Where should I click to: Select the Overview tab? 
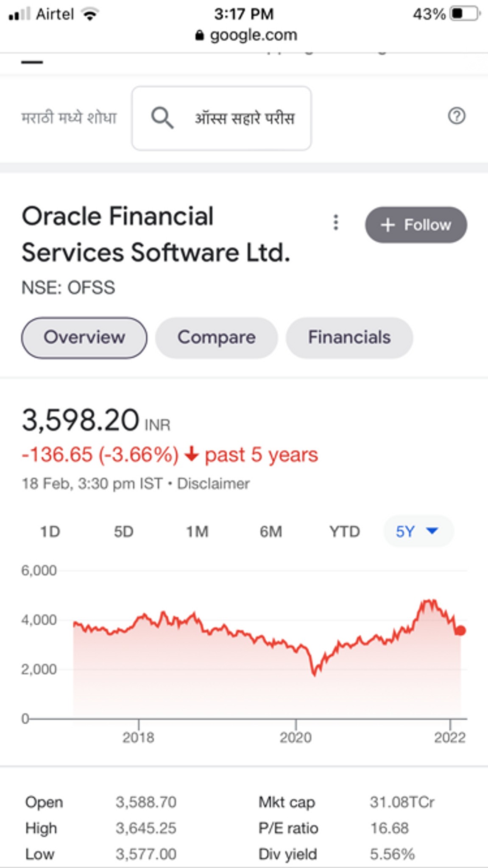(84, 338)
